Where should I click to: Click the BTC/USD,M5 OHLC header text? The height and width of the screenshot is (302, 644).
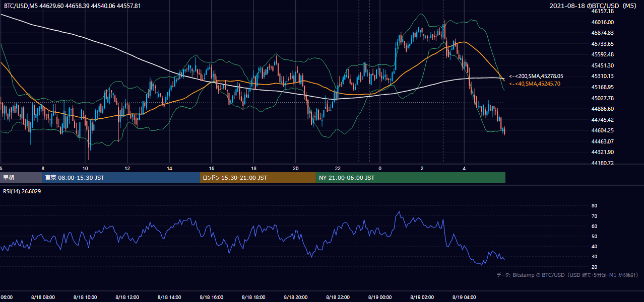pos(73,6)
